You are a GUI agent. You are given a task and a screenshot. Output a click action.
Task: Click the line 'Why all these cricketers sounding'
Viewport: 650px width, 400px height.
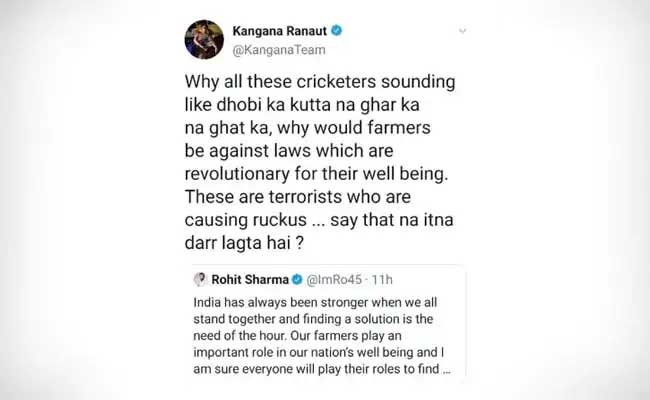pyautogui.click(x=320, y=82)
